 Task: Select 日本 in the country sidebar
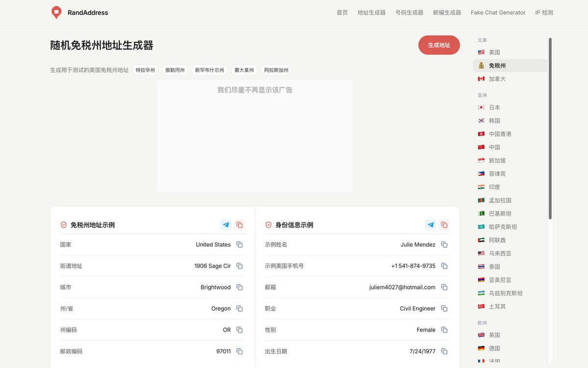tap(510, 107)
